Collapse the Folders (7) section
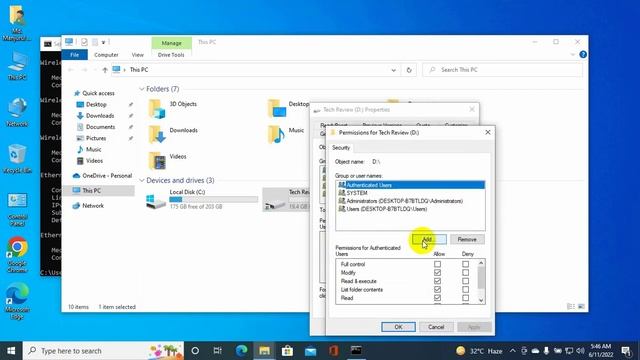 (142, 89)
